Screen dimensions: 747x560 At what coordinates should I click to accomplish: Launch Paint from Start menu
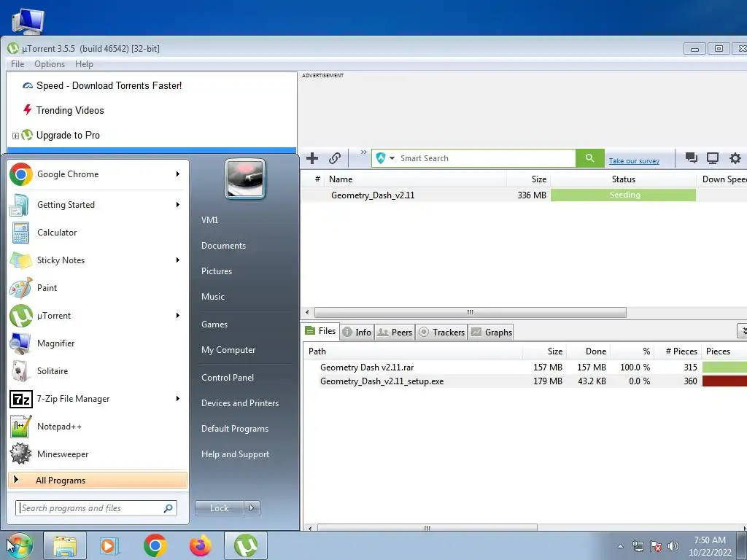[97, 287]
